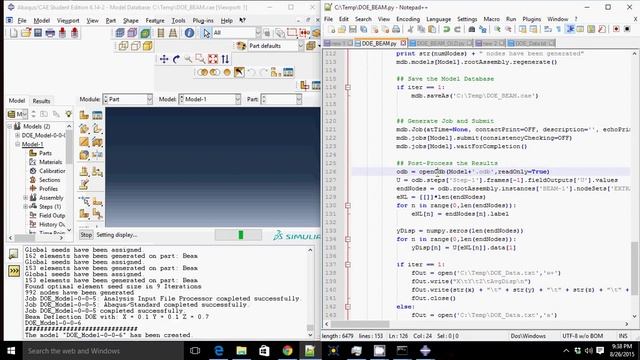The image size is (640, 360).
Task: Collapse fold marker at line 130
Action: pyautogui.click(x=348, y=205)
